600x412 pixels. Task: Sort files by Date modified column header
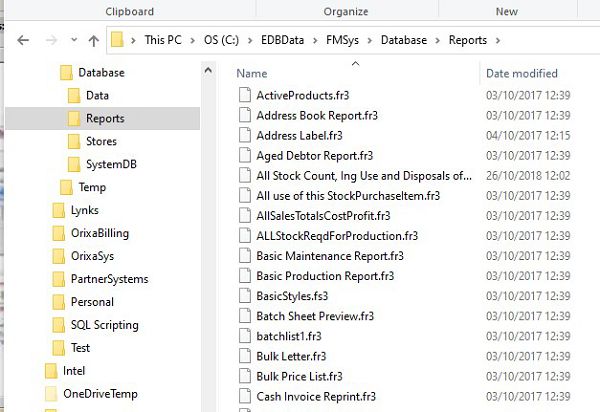522,73
